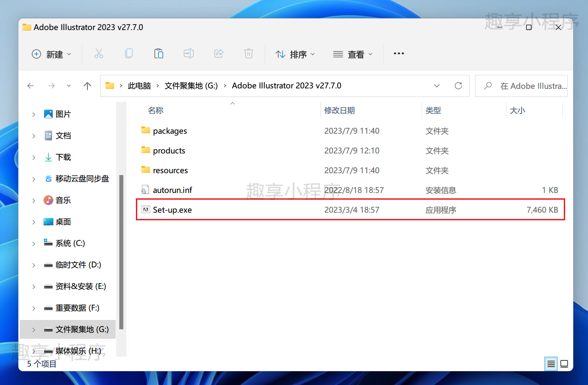Open recent locations dropdown chevron
This screenshot has width=588, height=385.
69,86
